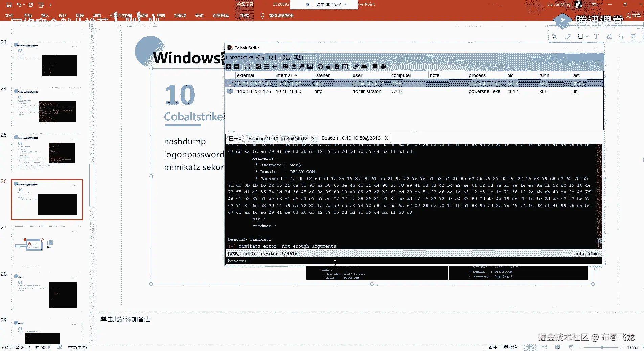This screenshot has width=644, height=351.
Task: Open downloaded files arrow icon
Action: [x=294, y=67]
